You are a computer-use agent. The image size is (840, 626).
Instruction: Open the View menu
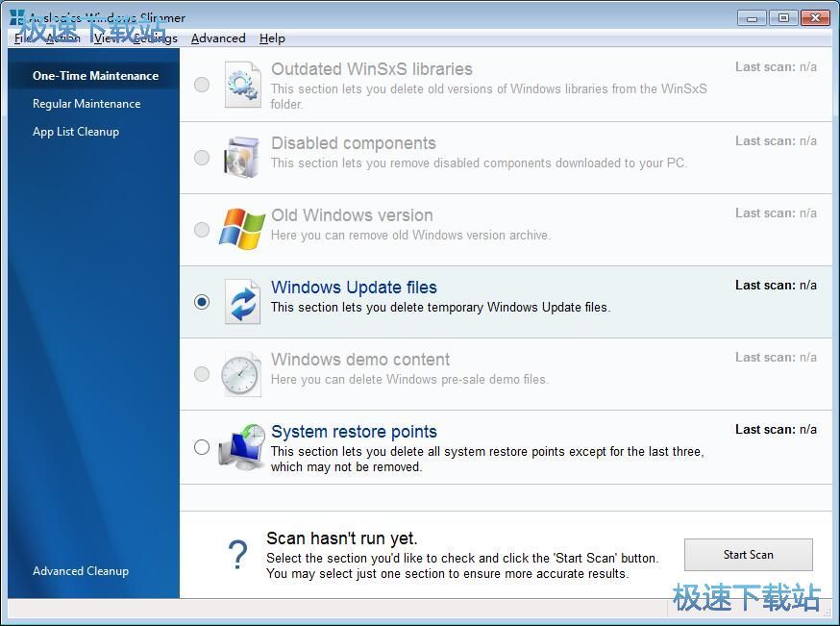(106, 38)
